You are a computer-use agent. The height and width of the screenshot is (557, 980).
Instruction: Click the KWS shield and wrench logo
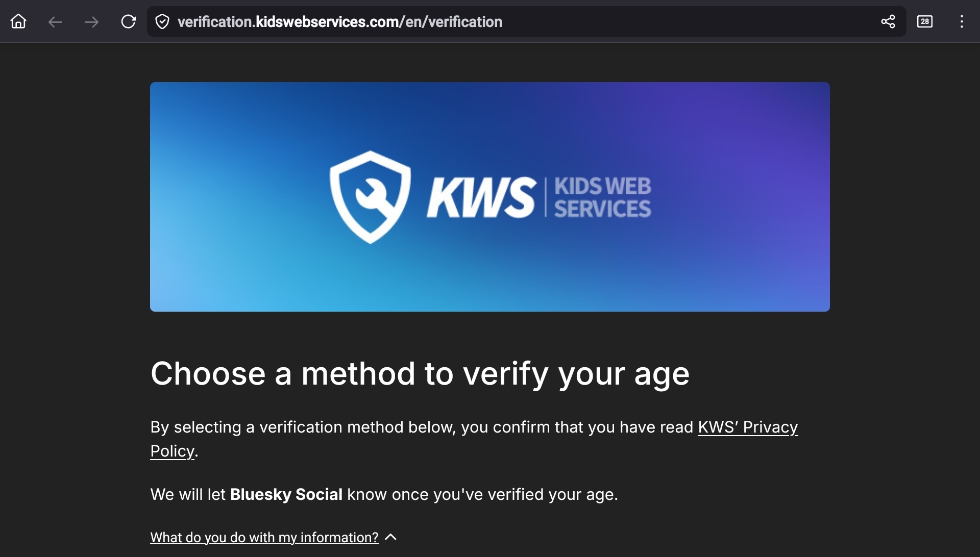click(x=370, y=197)
